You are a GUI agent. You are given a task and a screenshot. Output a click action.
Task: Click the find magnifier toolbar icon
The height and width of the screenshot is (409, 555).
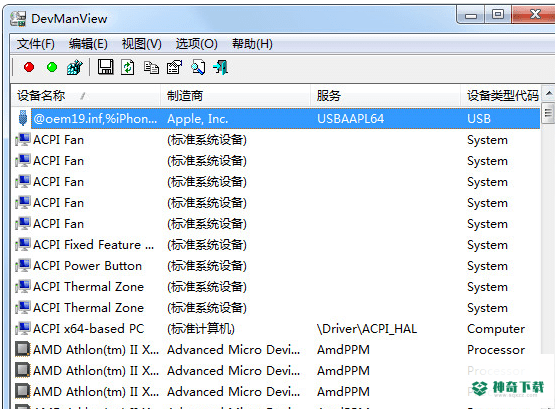point(198,67)
